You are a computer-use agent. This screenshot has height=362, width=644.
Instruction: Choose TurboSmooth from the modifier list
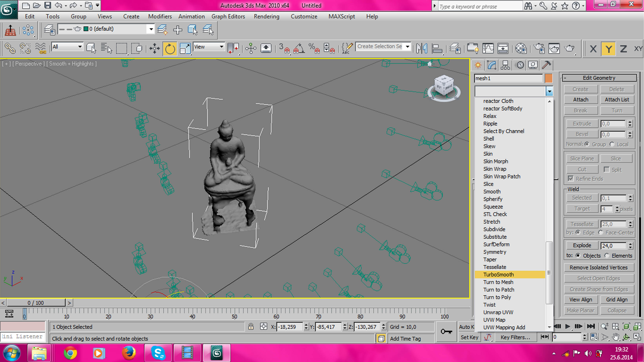pyautogui.click(x=498, y=274)
